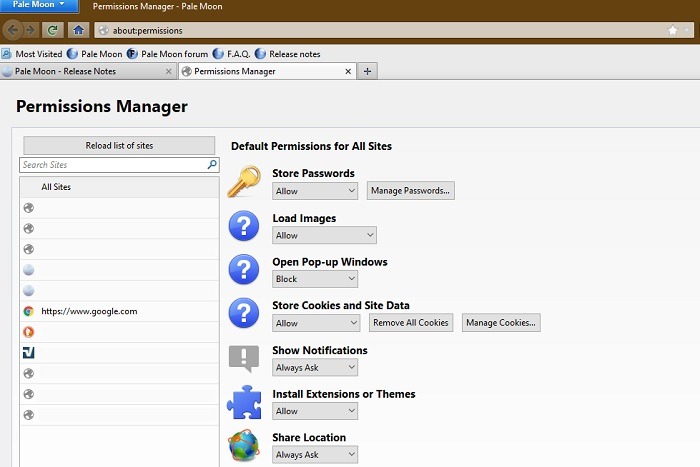Go forward with the forward arrow
700x467 pixels.
coord(30,30)
